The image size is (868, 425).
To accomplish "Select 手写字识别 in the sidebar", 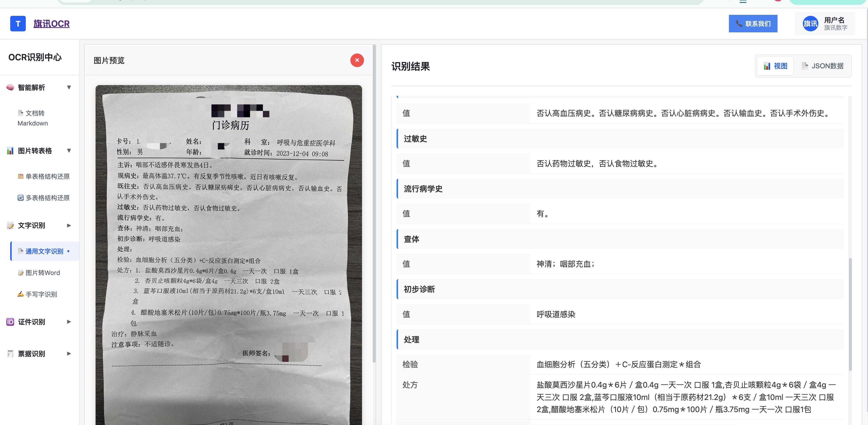I will [x=41, y=294].
